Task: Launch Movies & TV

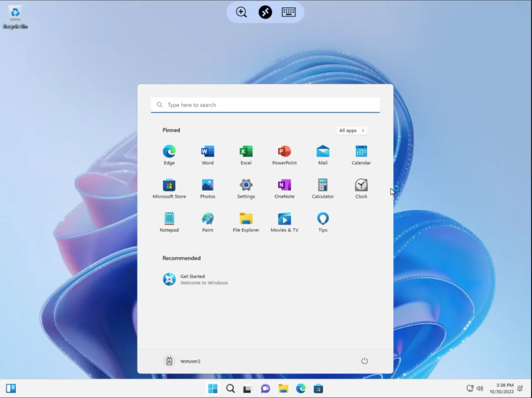Action: pos(284,222)
